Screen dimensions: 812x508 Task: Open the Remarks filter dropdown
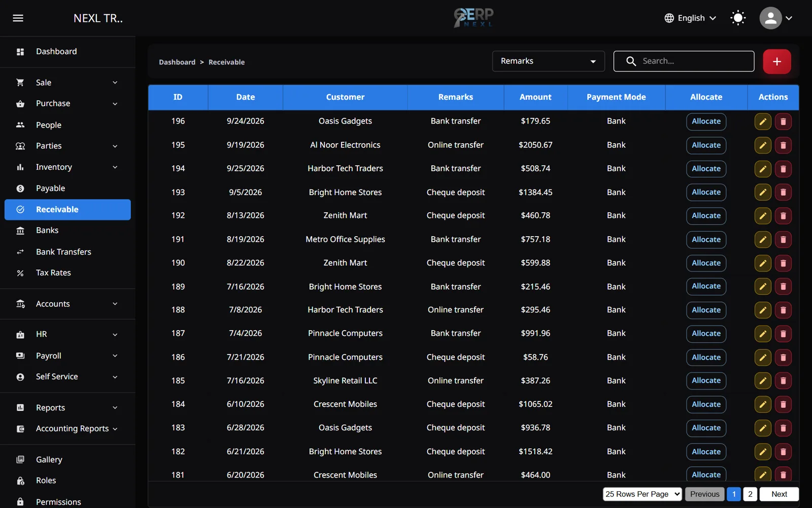[x=548, y=61]
